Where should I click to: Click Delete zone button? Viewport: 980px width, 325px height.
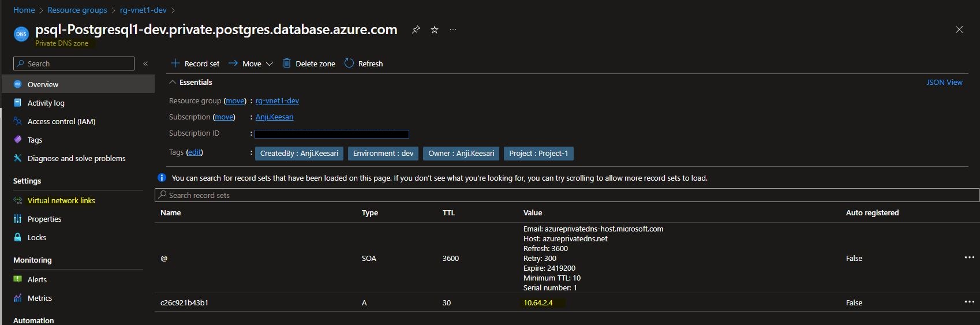point(309,63)
